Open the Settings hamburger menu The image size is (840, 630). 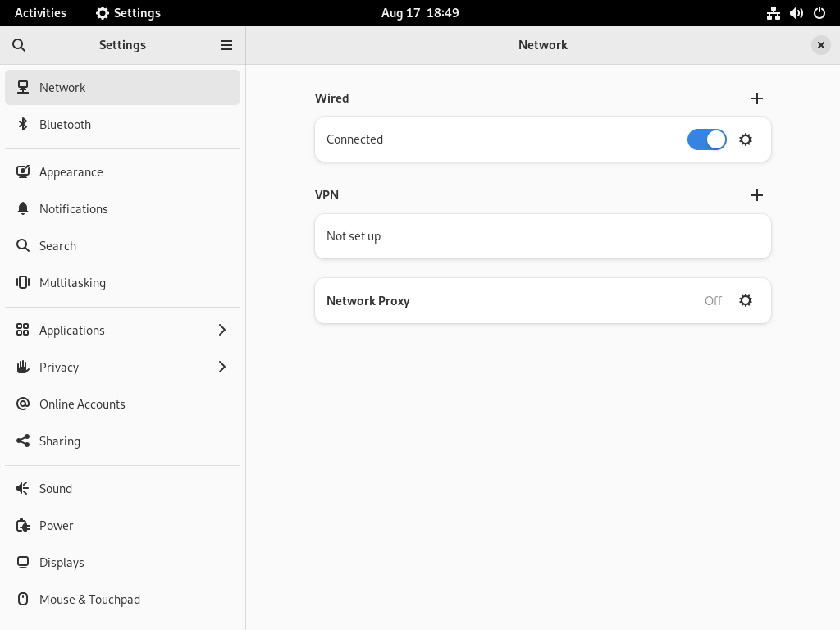(226, 45)
